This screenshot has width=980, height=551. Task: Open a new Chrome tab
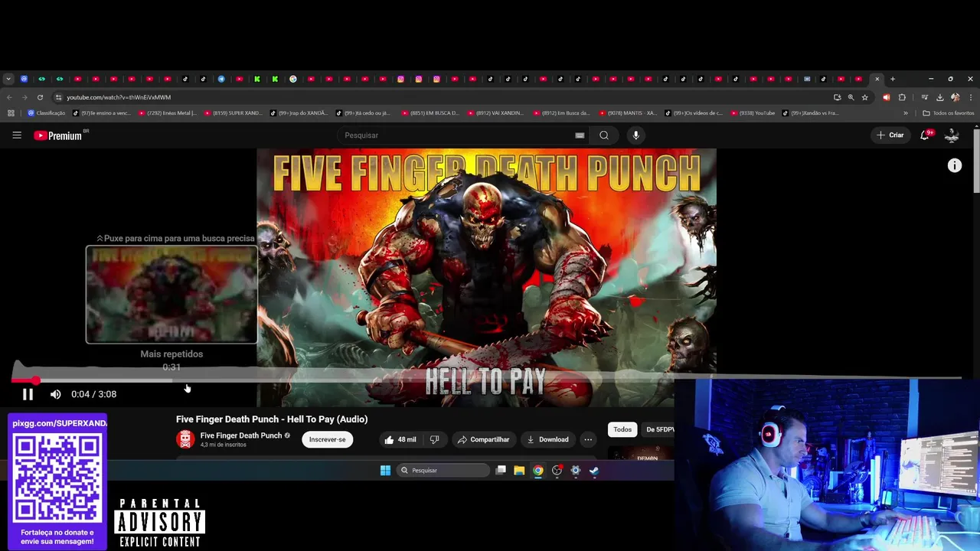893,79
